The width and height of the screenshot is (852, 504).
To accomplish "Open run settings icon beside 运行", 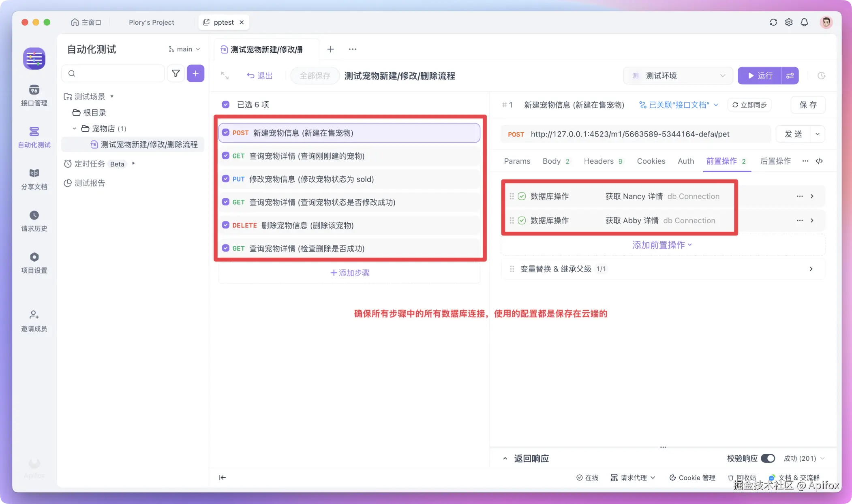I will 790,76.
